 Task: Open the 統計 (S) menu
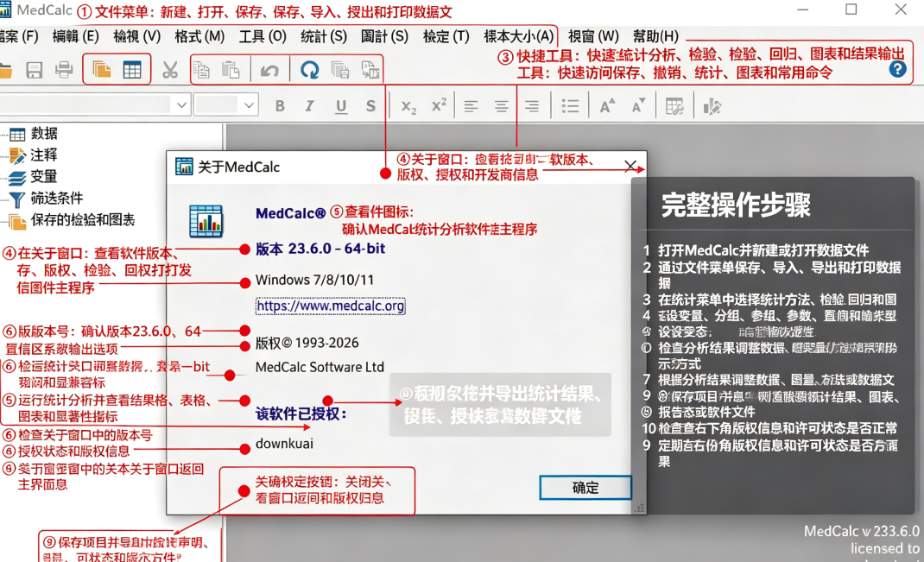tap(324, 36)
